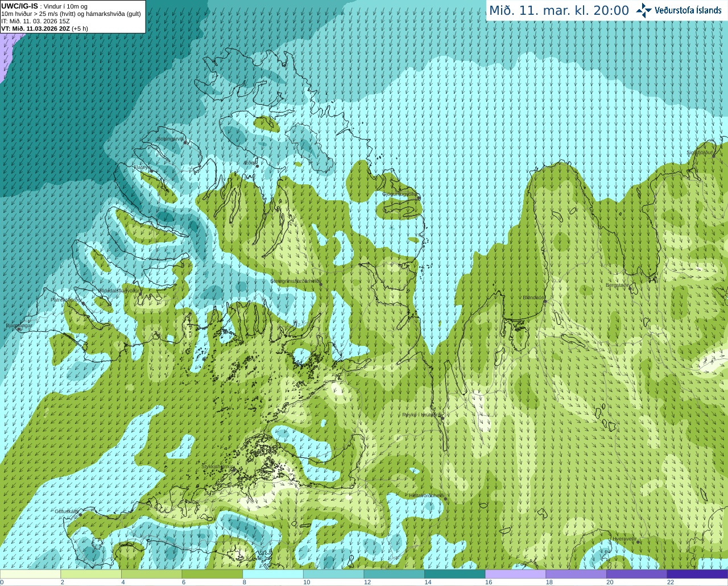The image size is (728, 586).
Task: Click the Gufuskálar station label
Action: pos(67,511)
